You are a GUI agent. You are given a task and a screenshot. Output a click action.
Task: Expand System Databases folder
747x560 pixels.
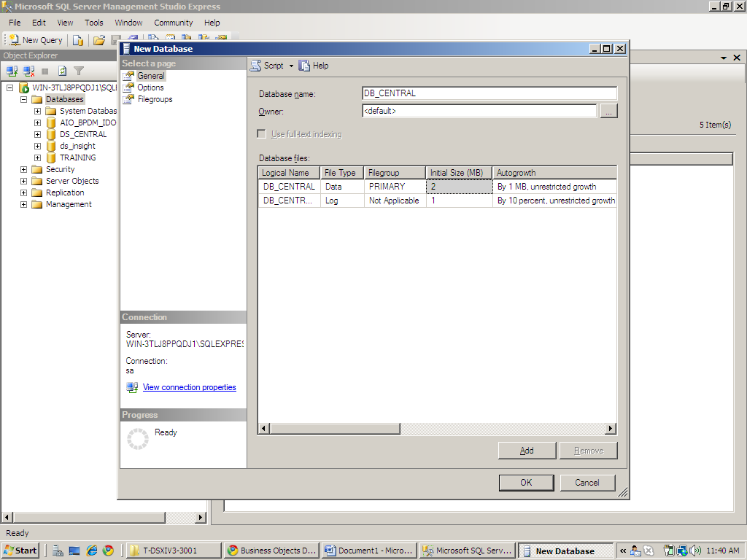[37, 111]
